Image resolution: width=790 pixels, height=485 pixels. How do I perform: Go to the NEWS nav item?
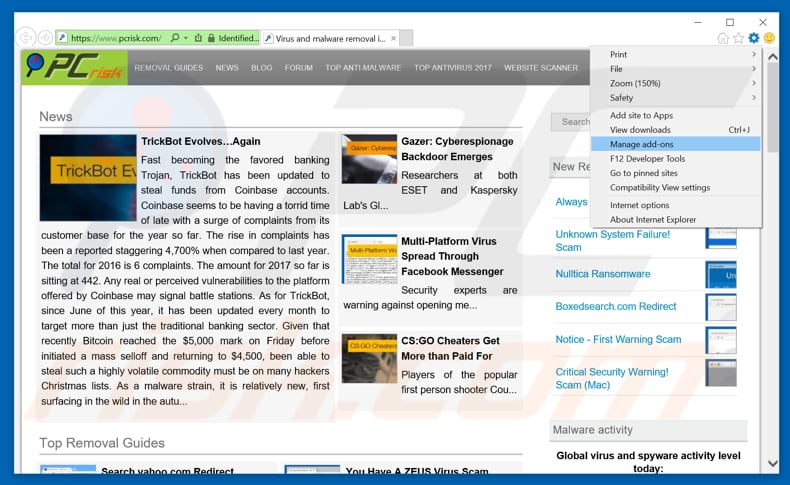click(227, 67)
